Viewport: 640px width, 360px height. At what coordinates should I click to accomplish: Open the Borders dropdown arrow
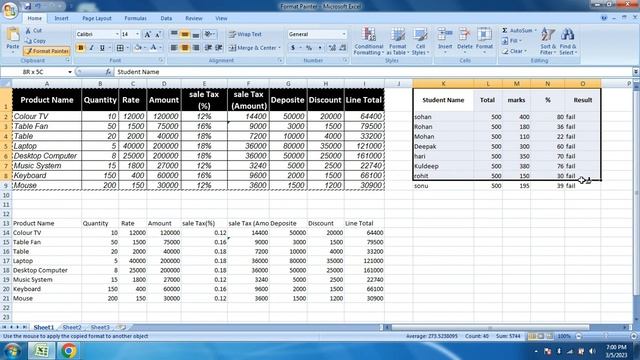tap(127, 48)
